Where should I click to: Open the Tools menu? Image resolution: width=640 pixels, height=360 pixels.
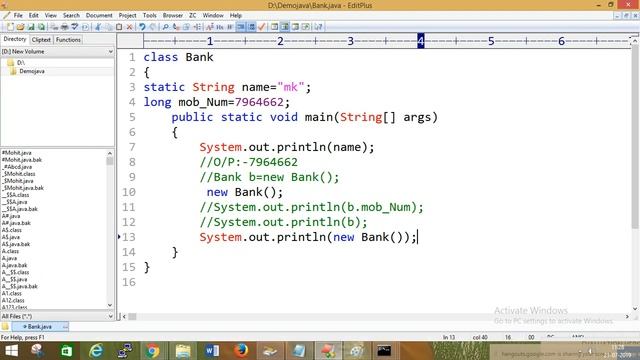pyautogui.click(x=149, y=16)
